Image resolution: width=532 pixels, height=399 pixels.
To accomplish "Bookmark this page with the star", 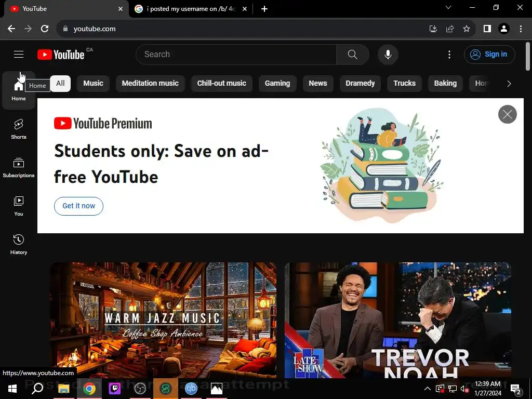I will (x=467, y=29).
